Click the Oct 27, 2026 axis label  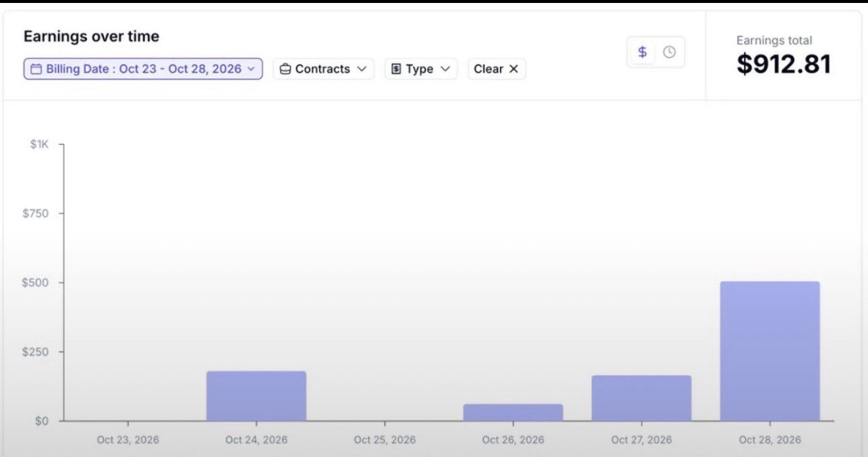[642, 440]
